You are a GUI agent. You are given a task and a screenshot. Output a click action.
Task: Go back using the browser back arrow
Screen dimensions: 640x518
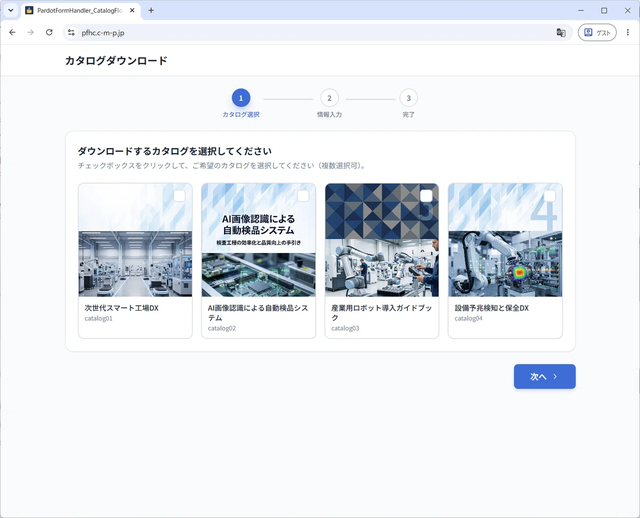(12, 32)
